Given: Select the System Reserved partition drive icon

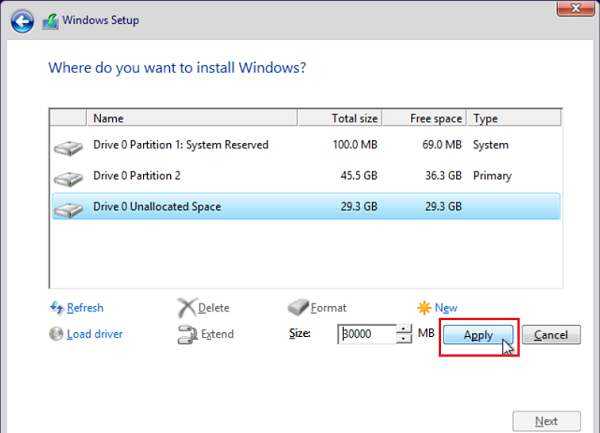Looking at the screenshot, I should tap(69, 147).
